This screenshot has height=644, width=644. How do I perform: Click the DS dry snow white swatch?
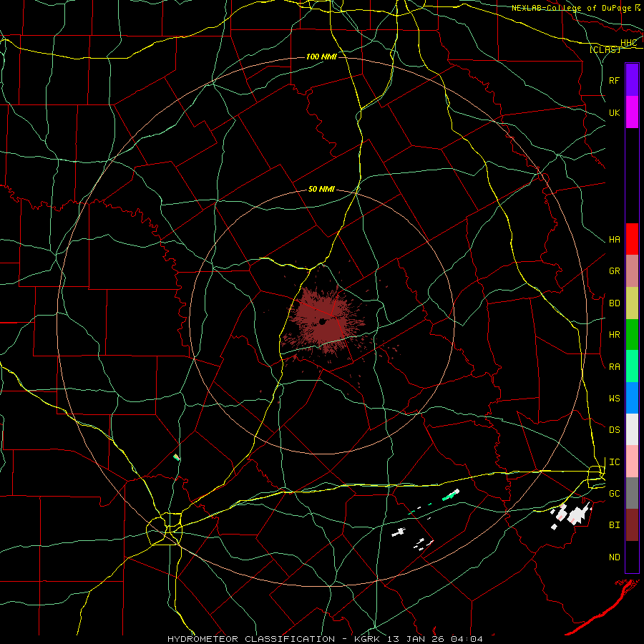632,429
